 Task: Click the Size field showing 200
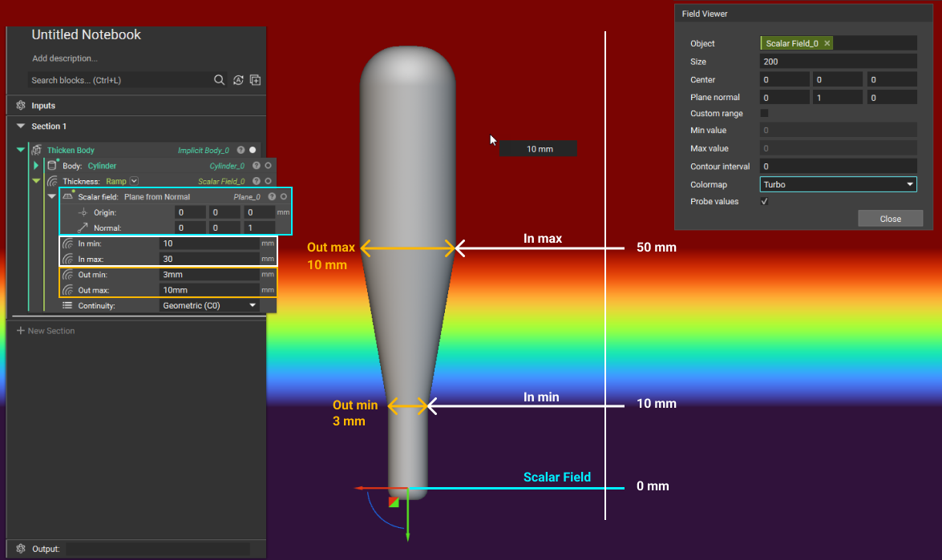tap(838, 61)
